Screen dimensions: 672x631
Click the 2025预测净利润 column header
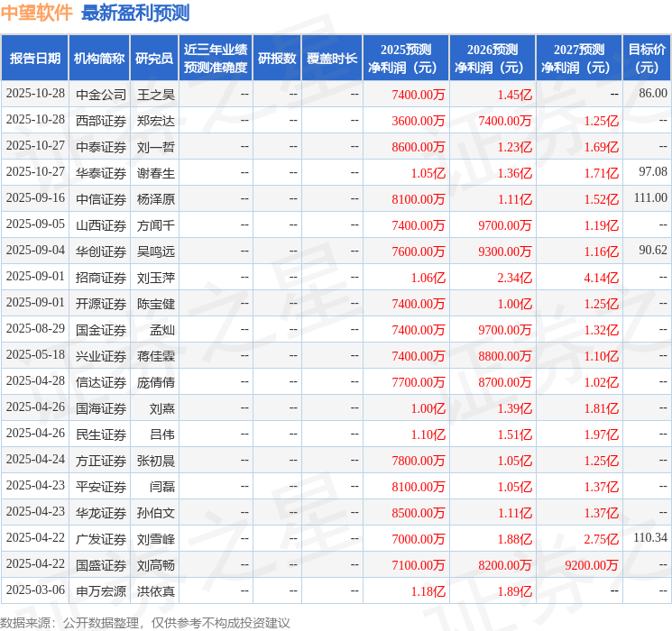coord(406,59)
